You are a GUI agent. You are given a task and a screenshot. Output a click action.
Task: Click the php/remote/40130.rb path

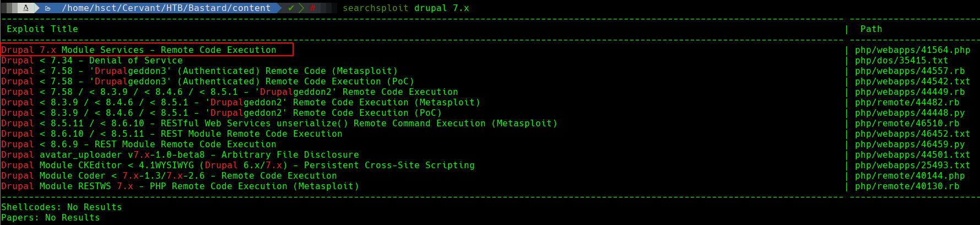(907, 186)
